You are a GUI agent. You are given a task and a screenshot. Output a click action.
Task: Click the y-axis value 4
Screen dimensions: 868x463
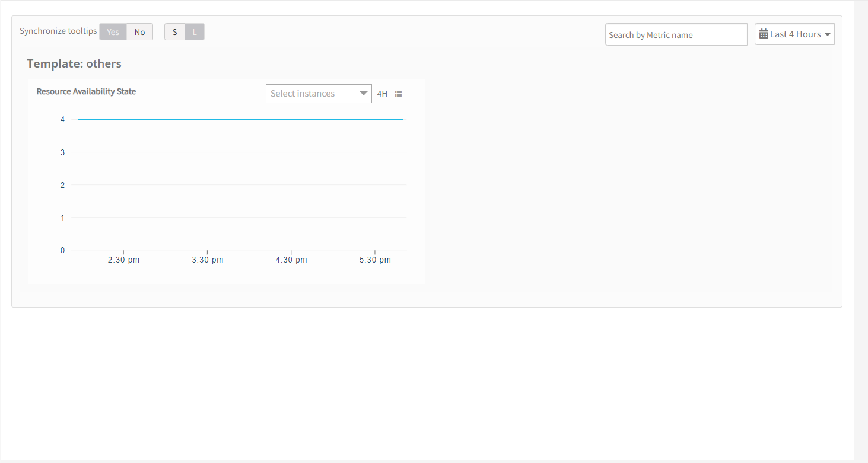[62, 119]
